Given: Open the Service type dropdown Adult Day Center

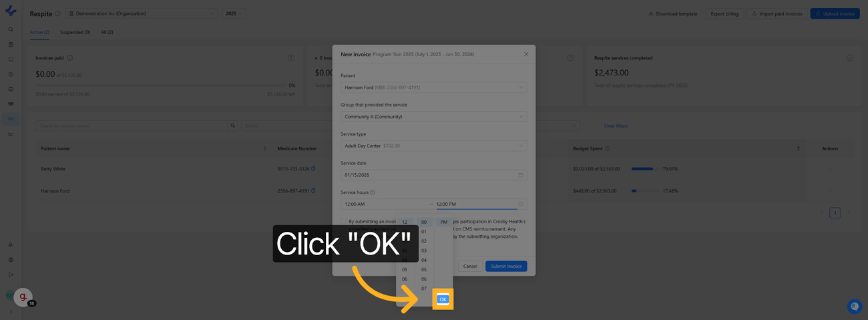Looking at the screenshot, I should (x=433, y=146).
